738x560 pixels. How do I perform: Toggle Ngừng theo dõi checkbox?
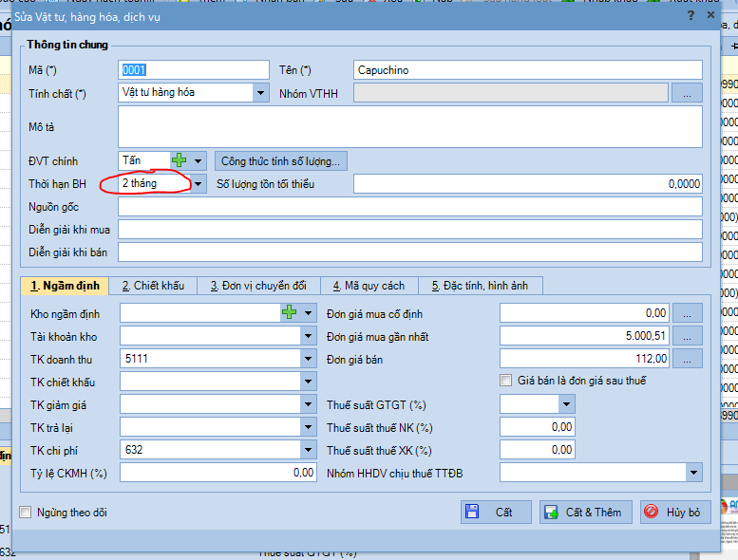click(x=26, y=512)
